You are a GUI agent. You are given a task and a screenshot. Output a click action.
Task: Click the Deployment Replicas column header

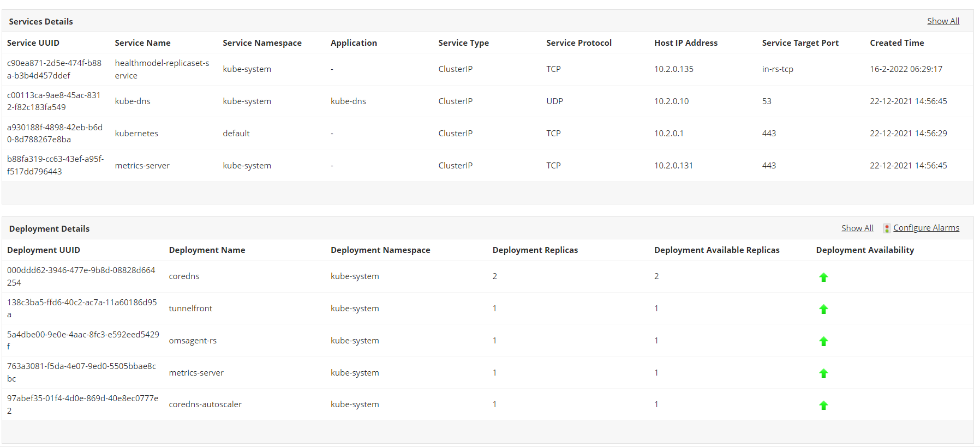tap(535, 250)
